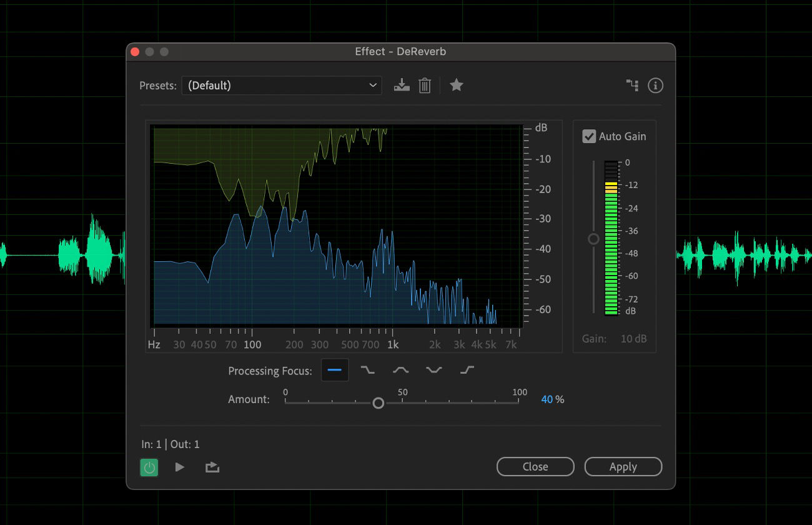Enable loop playback for previewing
Screen dimensions: 812x525
click(212, 466)
